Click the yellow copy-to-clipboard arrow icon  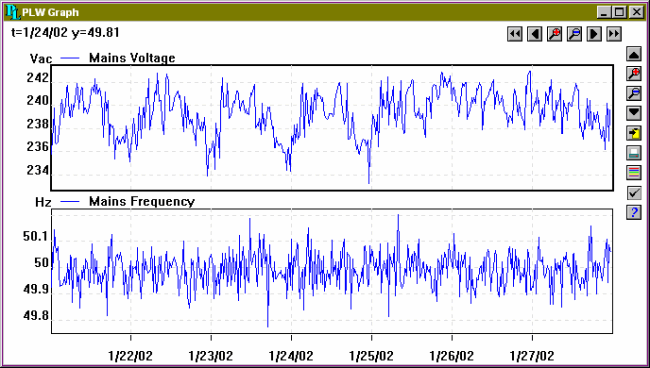click(634, 133)
